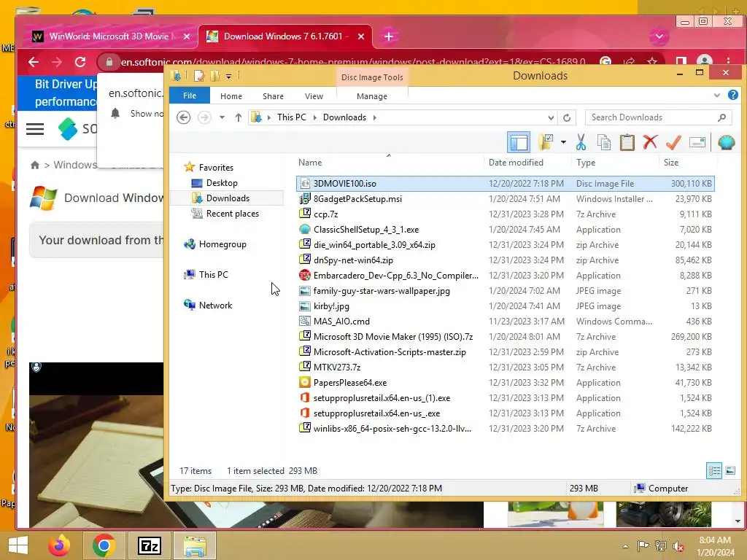Select Recent places in navigation pane

click(233, 214)
